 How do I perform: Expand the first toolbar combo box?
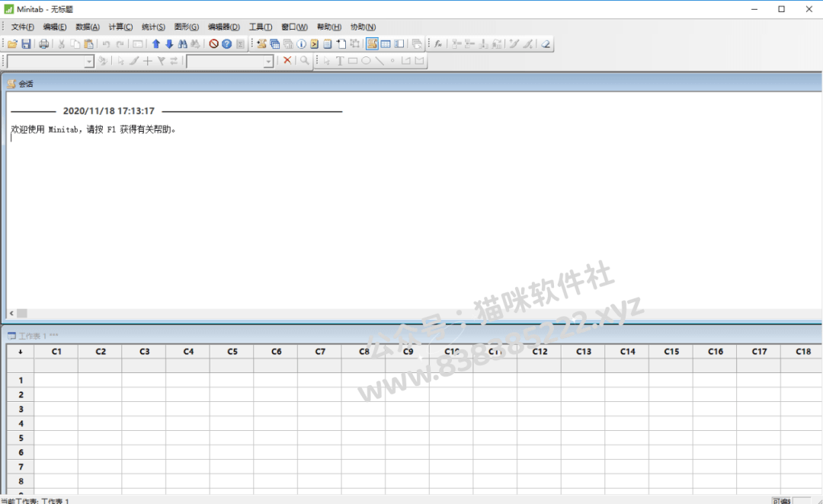coord(88,62)
